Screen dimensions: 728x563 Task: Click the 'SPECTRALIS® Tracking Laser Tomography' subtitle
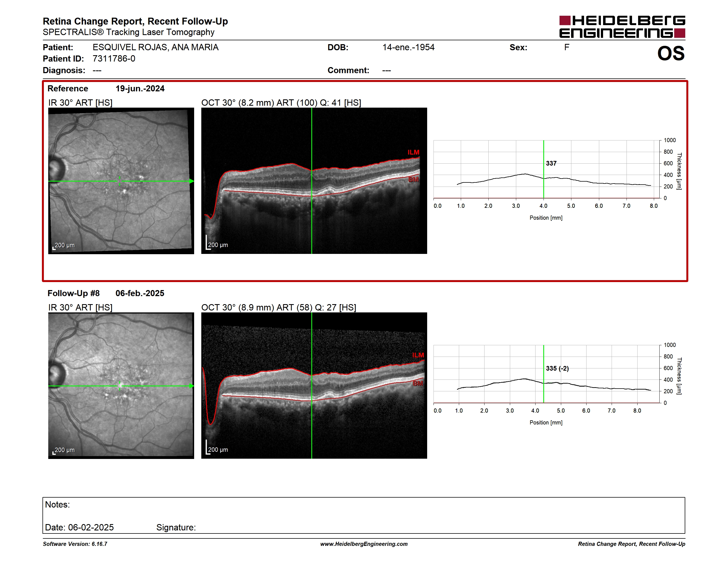(128, 32)
